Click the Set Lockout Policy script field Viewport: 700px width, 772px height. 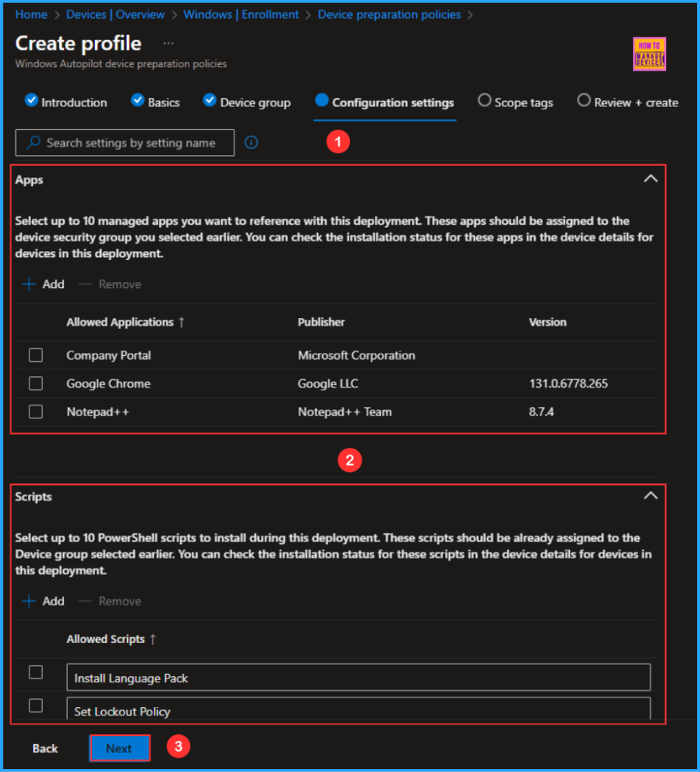click(358, 709)
